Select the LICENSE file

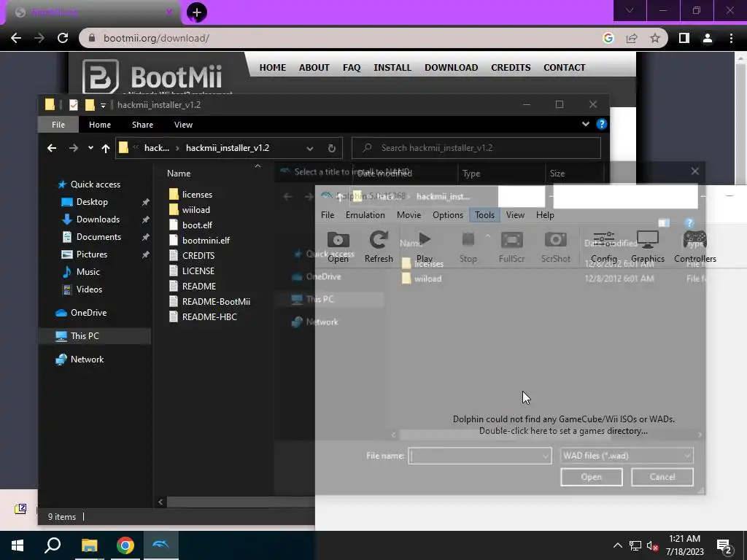coord(192,271)
